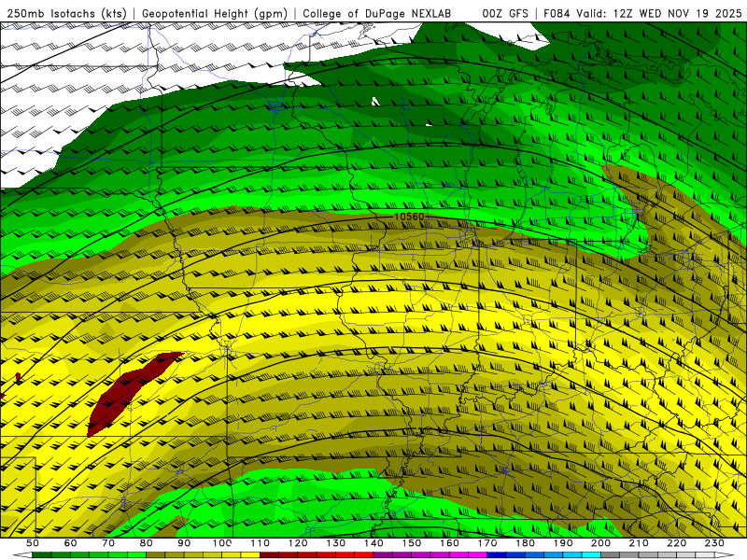Click the legend value 90
747x560 pixels.
click(x=184, y=543)
